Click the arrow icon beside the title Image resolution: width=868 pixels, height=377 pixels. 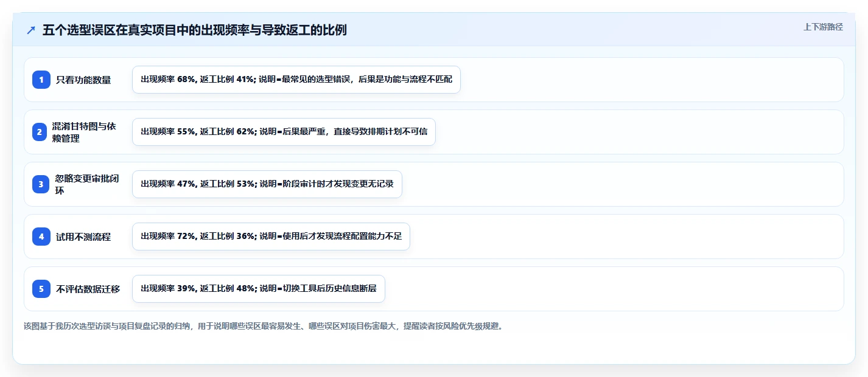[31, 30]
